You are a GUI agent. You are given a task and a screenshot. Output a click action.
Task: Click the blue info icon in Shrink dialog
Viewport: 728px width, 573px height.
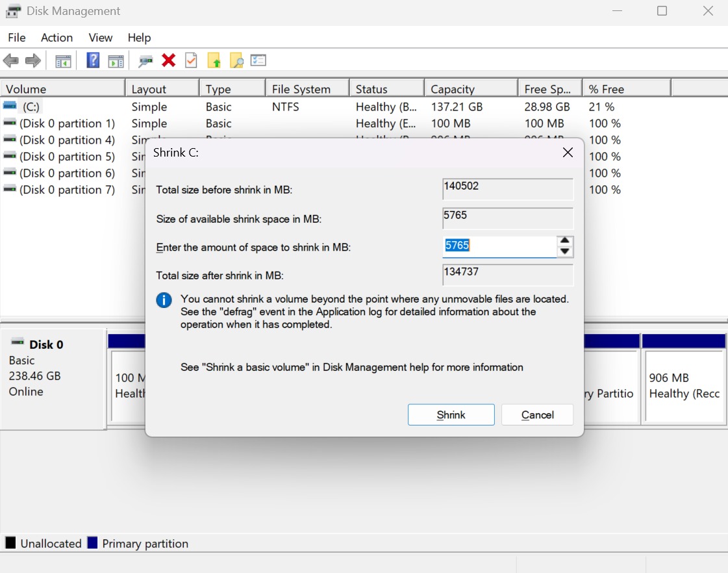tap(164, 300)
